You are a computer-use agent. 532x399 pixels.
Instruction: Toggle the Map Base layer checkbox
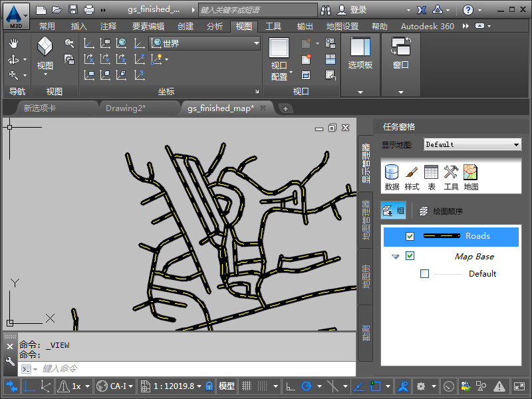click(410, 256)
